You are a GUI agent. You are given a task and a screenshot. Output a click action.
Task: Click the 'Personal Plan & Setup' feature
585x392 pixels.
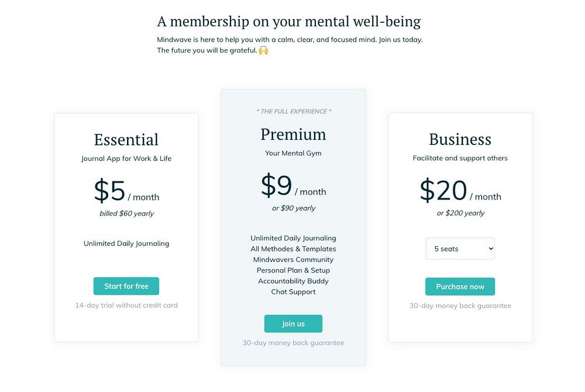pyautogui.click(x=293, y=270)
